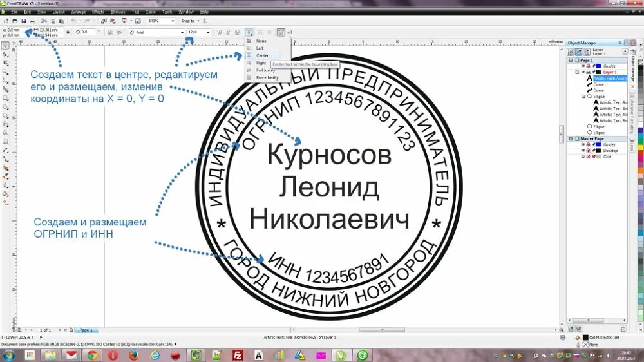Choose Full Justify in the alignment list
Screen dimensions: 644x362
click(265, 70)
